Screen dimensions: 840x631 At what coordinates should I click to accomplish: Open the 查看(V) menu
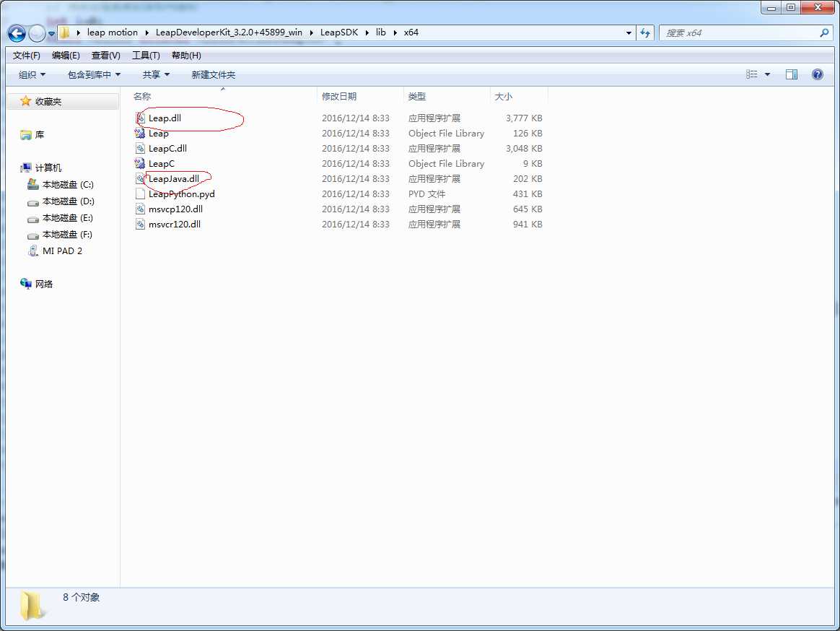pos(105,55)
